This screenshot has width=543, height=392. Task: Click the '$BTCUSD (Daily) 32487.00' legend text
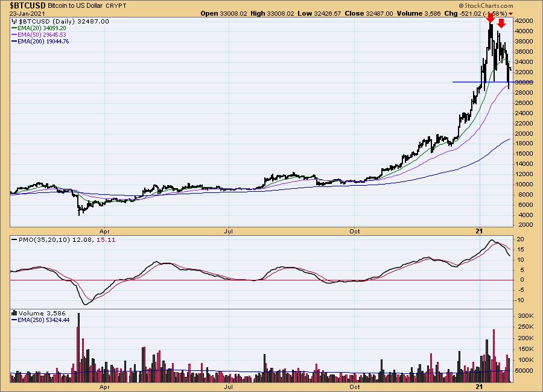tap(64, 22)
